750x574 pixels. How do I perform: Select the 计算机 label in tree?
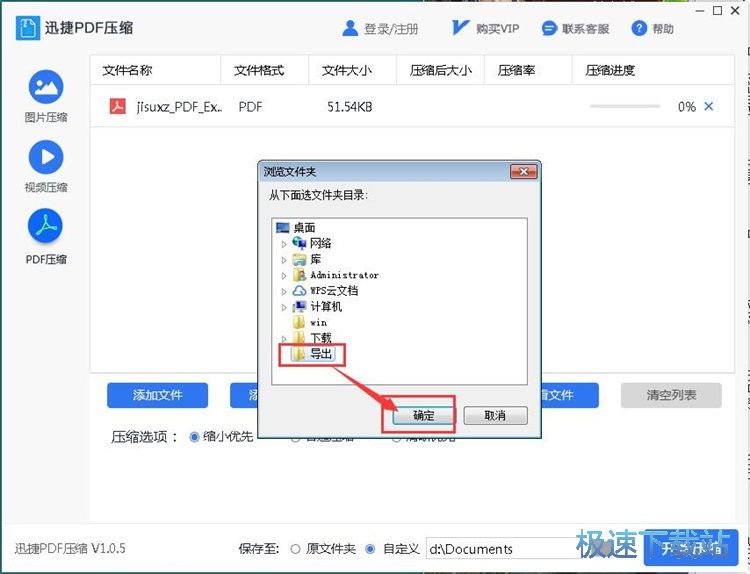pos(326,307)
